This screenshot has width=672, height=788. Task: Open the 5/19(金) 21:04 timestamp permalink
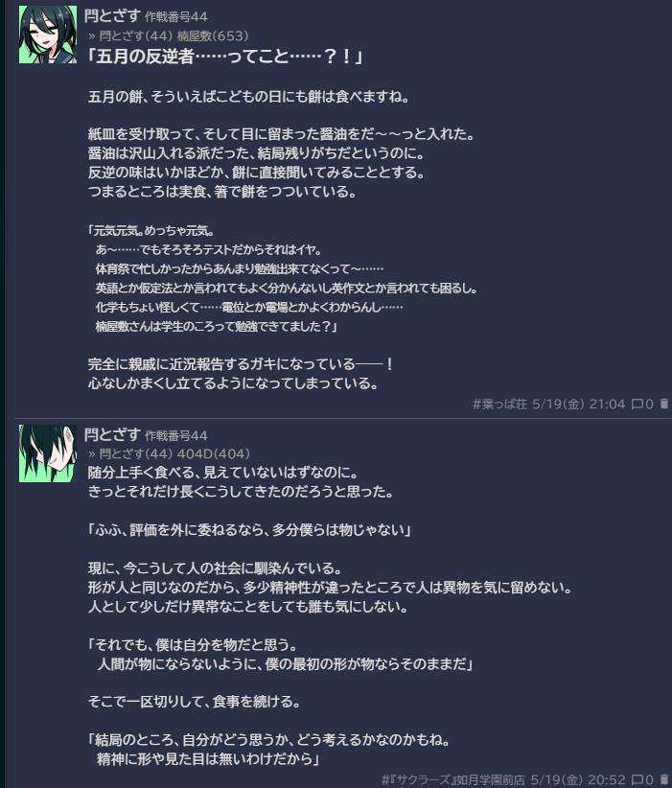pyautogui.click(x=578, y=404)
